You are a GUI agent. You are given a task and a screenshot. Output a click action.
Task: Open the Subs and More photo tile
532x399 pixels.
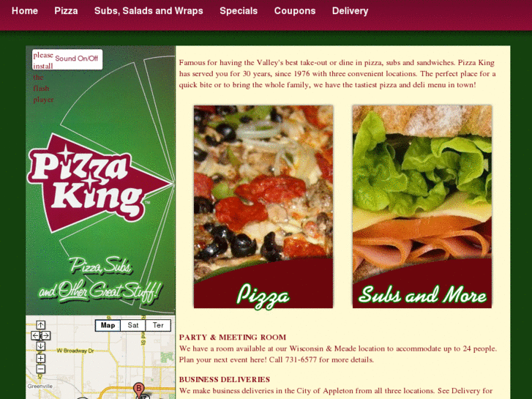click(x=422, y=206)
